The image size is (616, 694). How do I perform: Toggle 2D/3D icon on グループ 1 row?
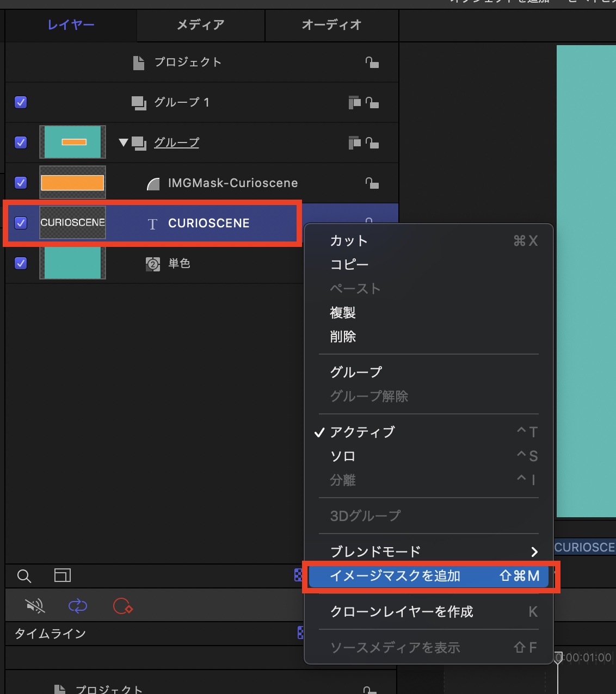[x=354, y=102]
